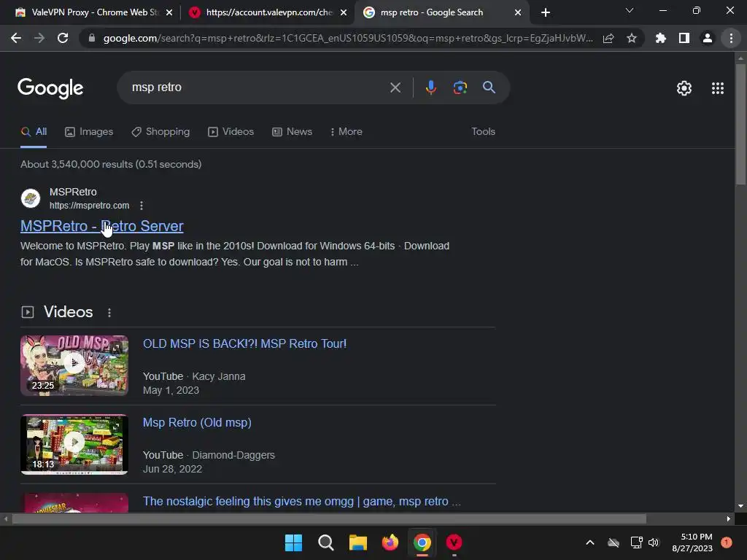
Task: Click scroll right arrow on horizontal scrollbar
Action: (729, 519)
